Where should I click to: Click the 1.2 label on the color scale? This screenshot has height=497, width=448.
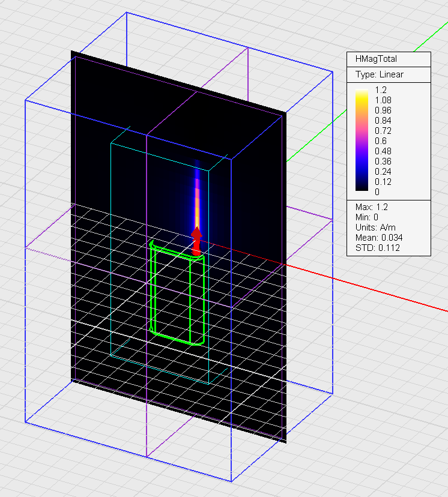pyautogui.click(x=381, y=89)
